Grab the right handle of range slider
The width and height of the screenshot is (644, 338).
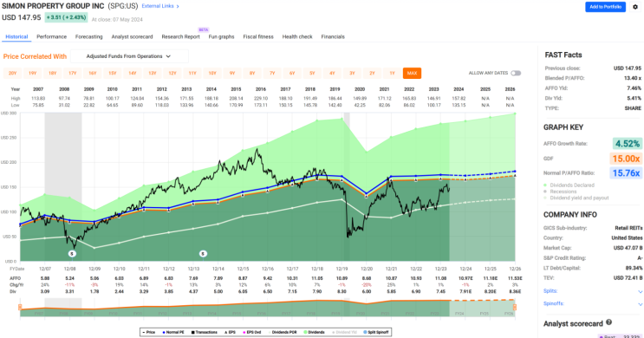tap(515, 307)
